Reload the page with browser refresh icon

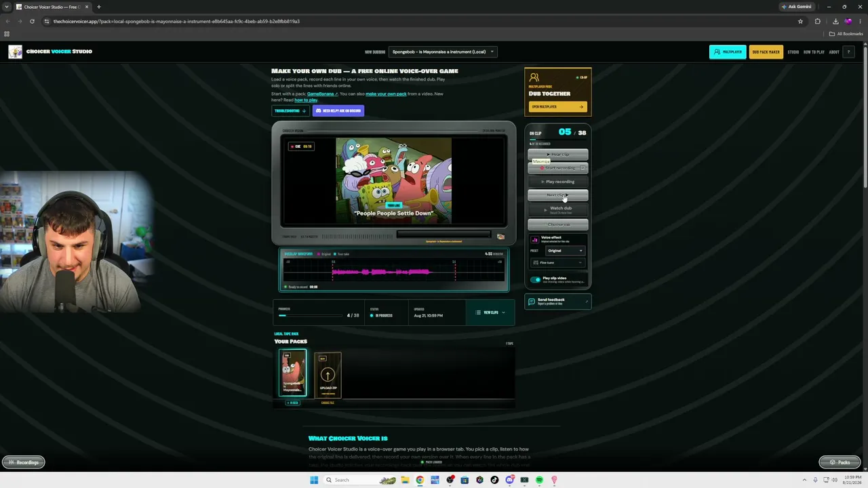click(x=32, y=21)
